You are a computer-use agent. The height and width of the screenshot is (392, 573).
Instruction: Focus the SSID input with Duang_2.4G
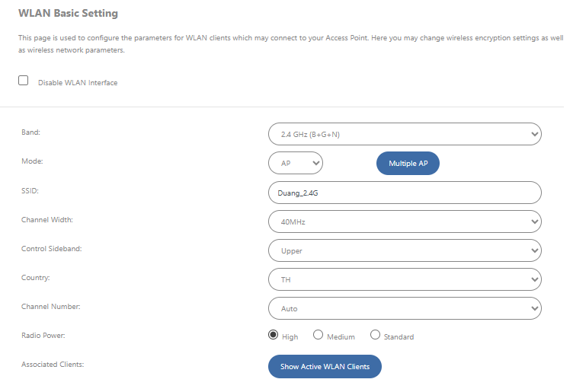pyautogui.click(x=405, y=193)
